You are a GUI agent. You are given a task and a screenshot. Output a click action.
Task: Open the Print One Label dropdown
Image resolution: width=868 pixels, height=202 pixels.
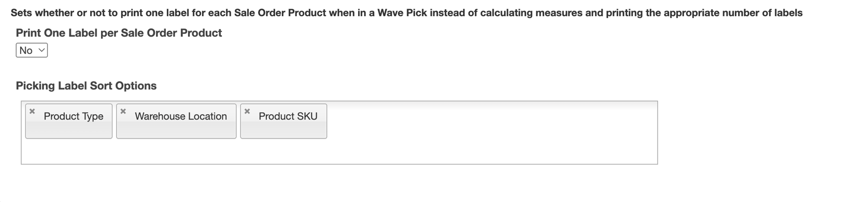tap(32, 50)
